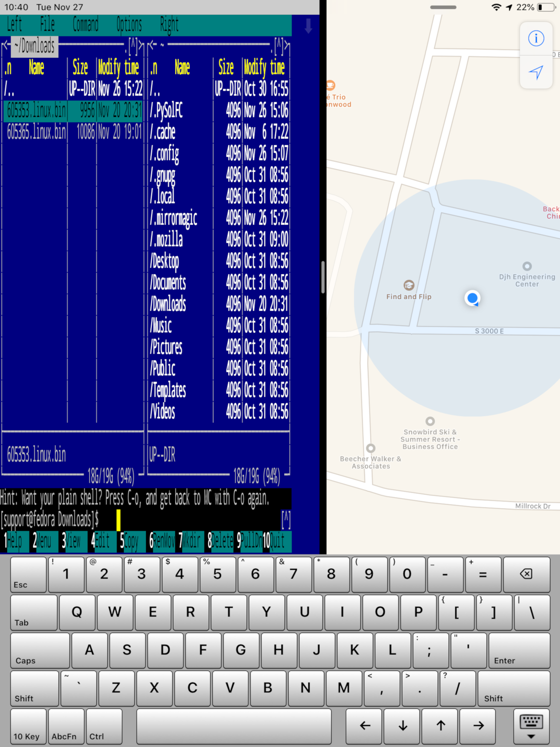Click the ~/Downloads path in left panel title
The width and height of the screenshot is (560, 747).
[x=34, y=46]
